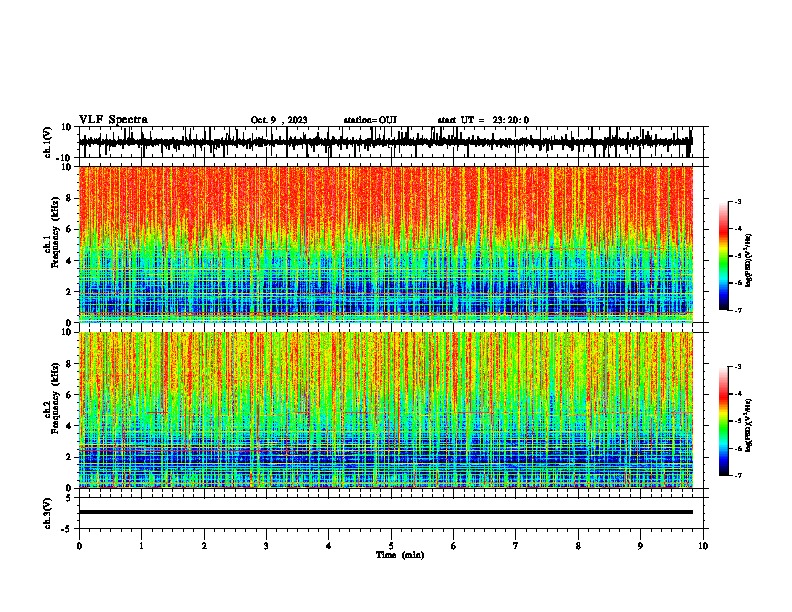Click the "4" kHz tick of ch.1 frequency axis

click(69, 261)
